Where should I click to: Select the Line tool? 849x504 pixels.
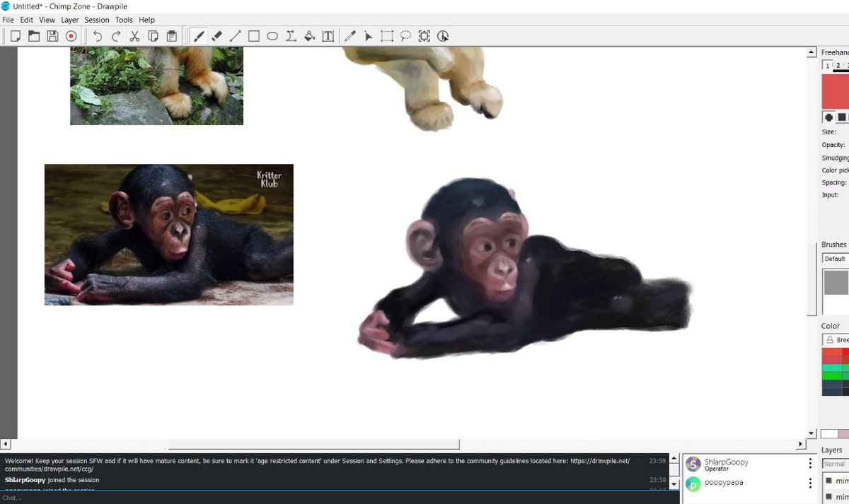coord(236,36)
